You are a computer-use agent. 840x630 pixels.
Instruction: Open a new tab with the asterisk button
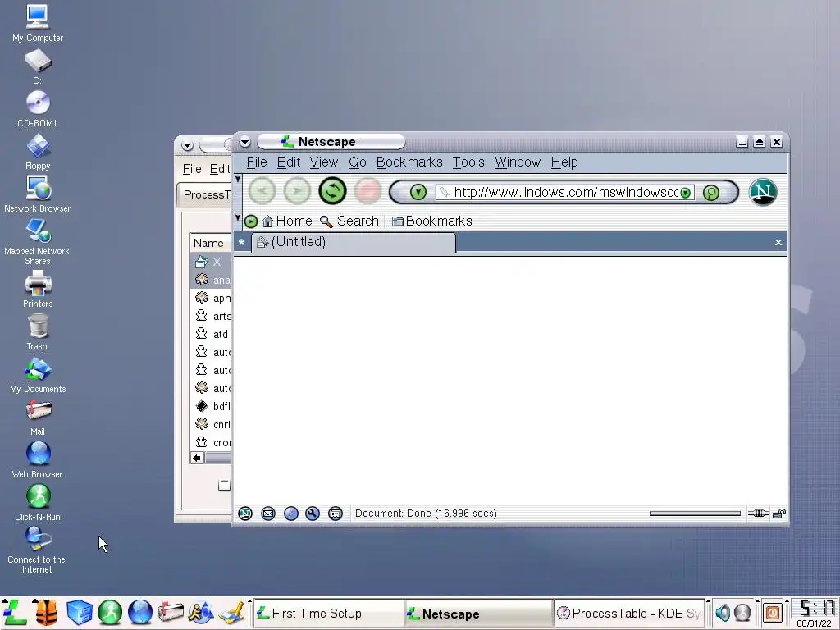(x=242, y=242)
